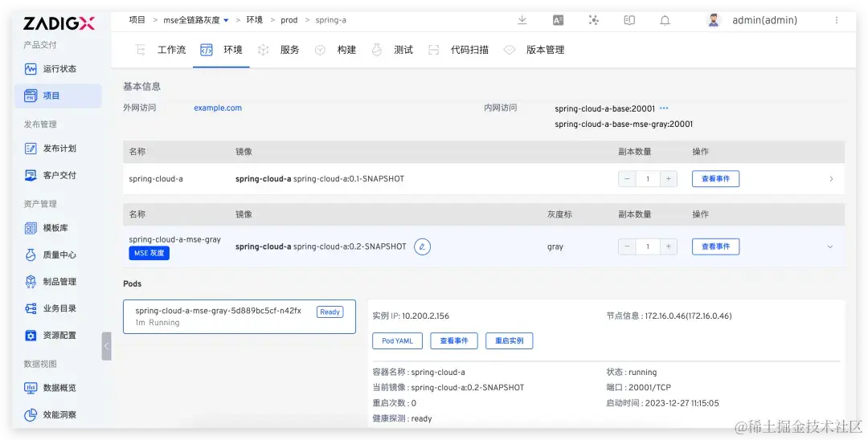The height and width of the screenshot is (440, 868).
Task: Decrease replicas for spring-cloud-a-mse-gray
Action: pos(627,246)
